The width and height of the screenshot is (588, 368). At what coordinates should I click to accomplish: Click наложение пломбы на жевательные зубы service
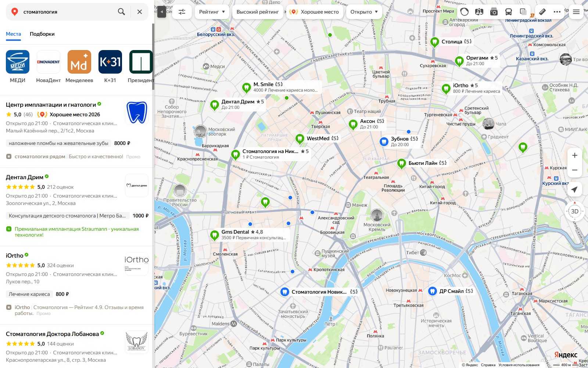(x=59, y=143)
